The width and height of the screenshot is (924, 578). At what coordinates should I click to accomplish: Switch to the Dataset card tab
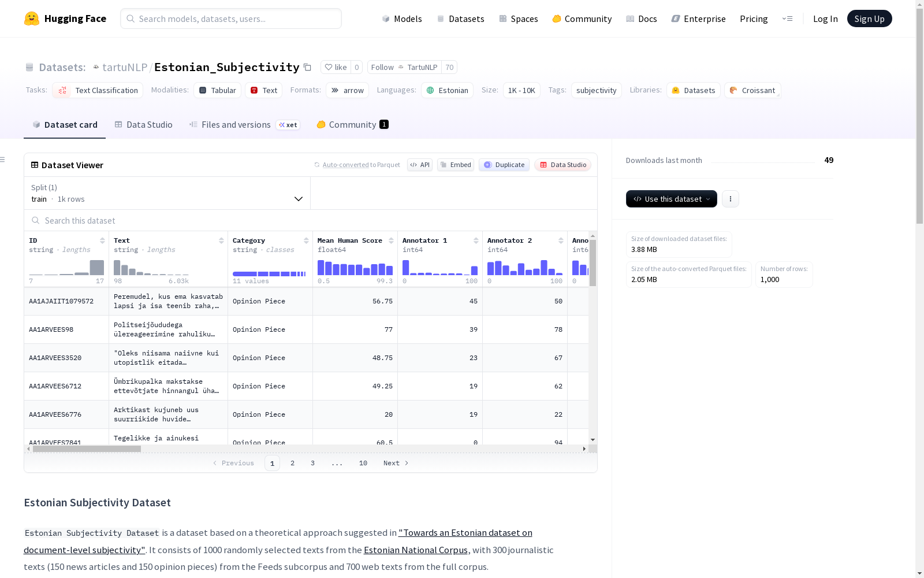(x=65, y=125)
